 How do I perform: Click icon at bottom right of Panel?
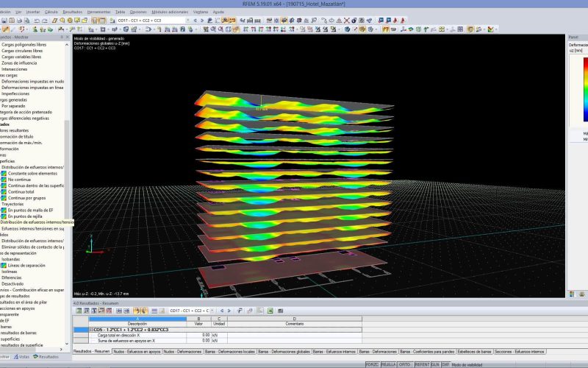581,294
